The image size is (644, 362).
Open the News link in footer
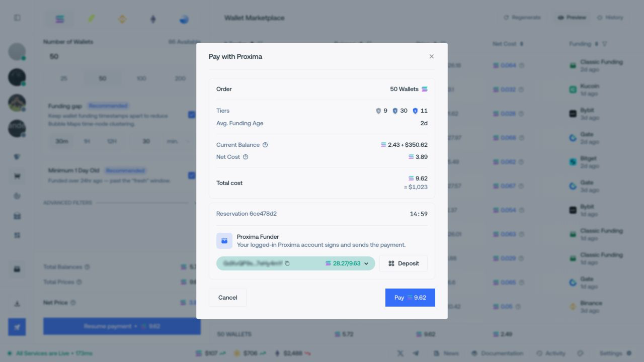pos(446,353)
